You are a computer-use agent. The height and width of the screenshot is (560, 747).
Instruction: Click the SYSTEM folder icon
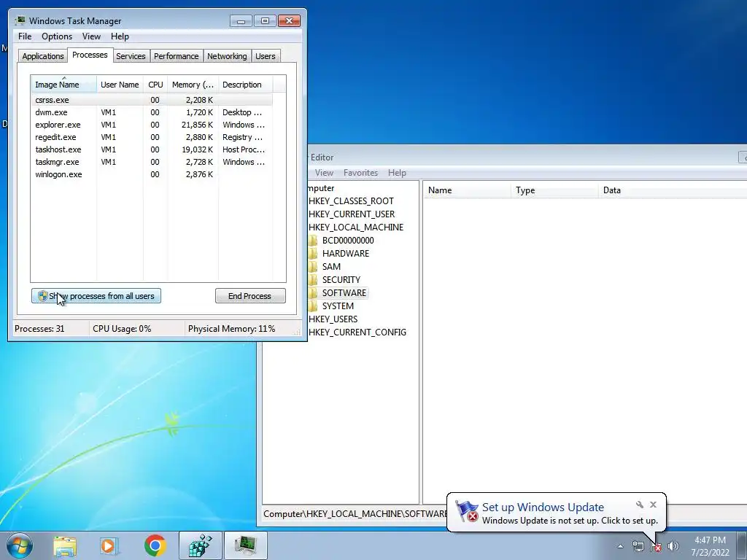[313, 306]
